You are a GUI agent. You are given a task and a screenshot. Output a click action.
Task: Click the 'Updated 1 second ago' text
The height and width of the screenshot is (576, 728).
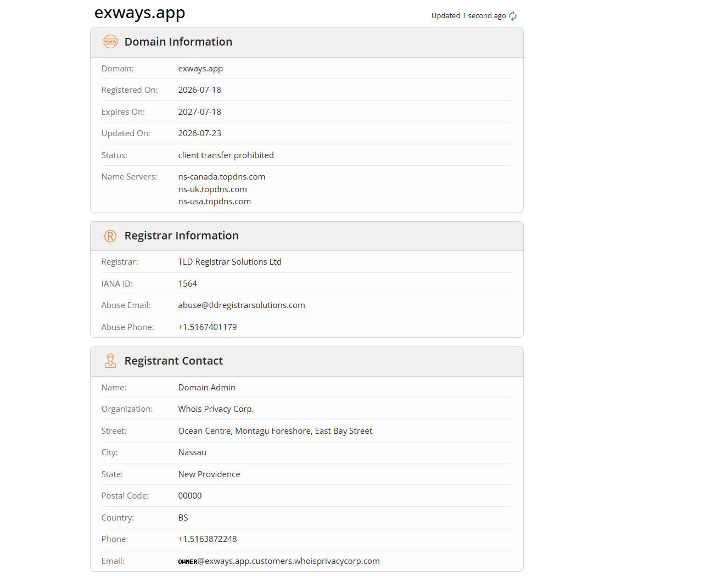pyautogui.click(x=468, y=16)
